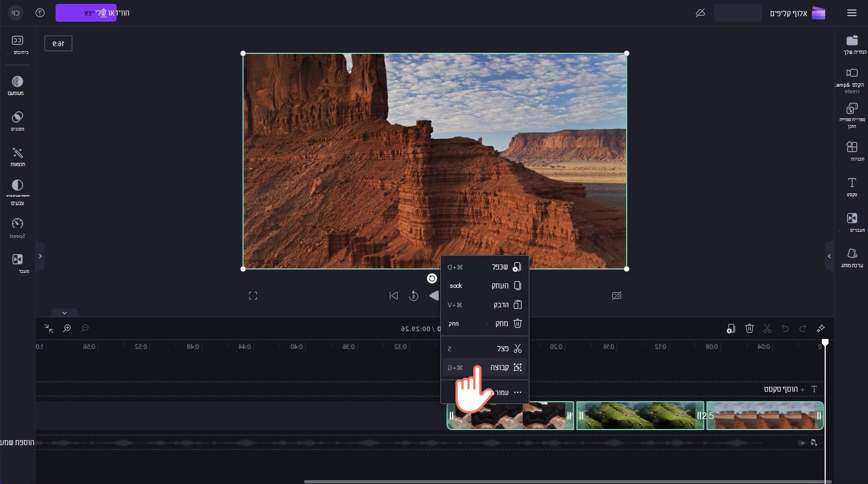Click the purple Export button
Viewport: 868px width, 484px height.
[x=86, y=13]
